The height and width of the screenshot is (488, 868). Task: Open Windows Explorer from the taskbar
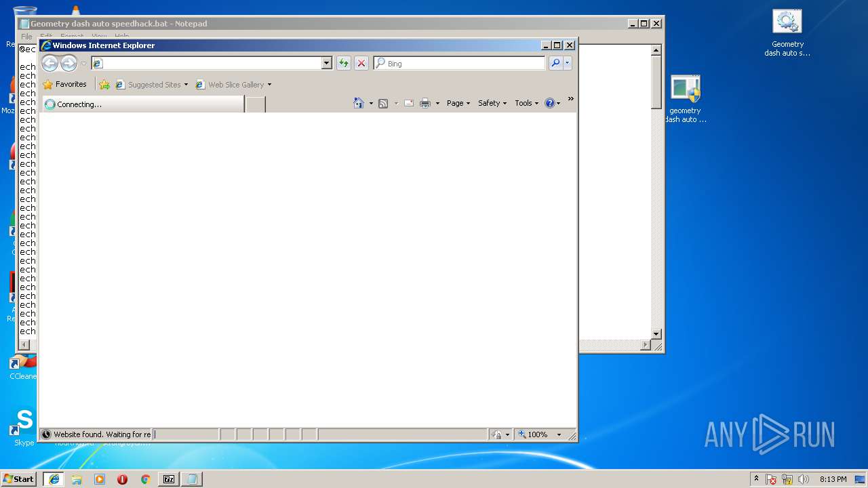click(77, 479)
